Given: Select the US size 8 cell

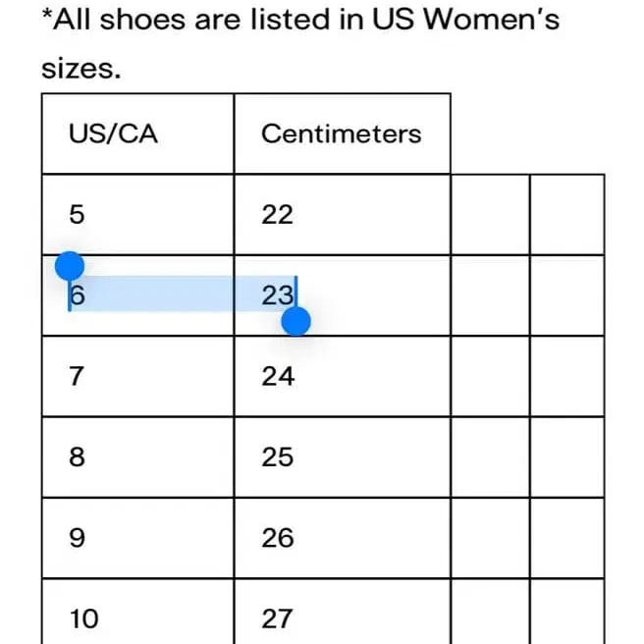Looking at the screenshot, I should coord(137,456).
